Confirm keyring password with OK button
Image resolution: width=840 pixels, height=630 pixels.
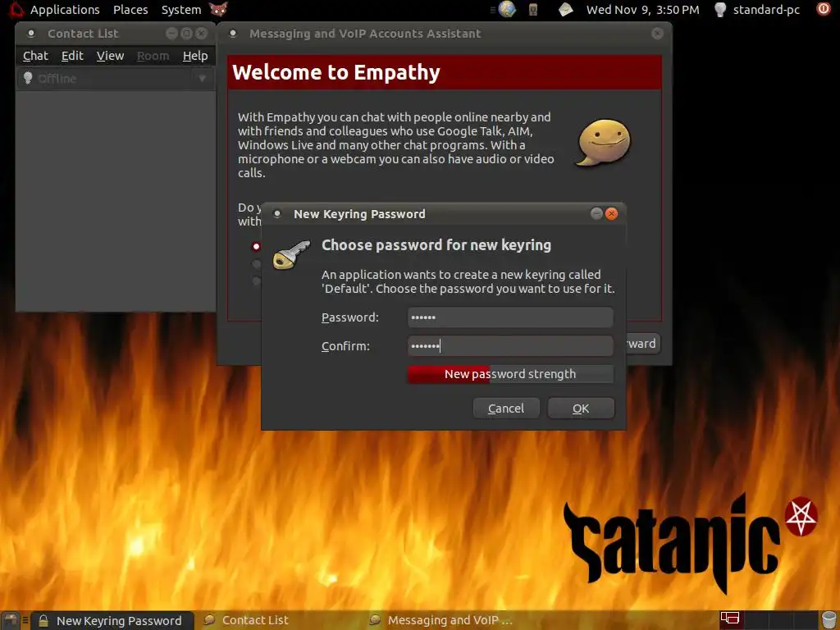(581, 409)
